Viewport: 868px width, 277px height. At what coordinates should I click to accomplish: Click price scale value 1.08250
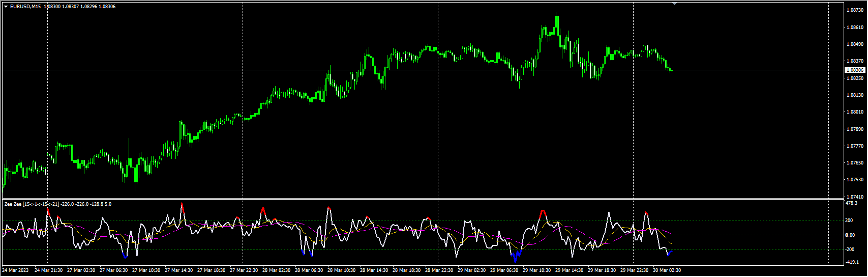[855, 78]
